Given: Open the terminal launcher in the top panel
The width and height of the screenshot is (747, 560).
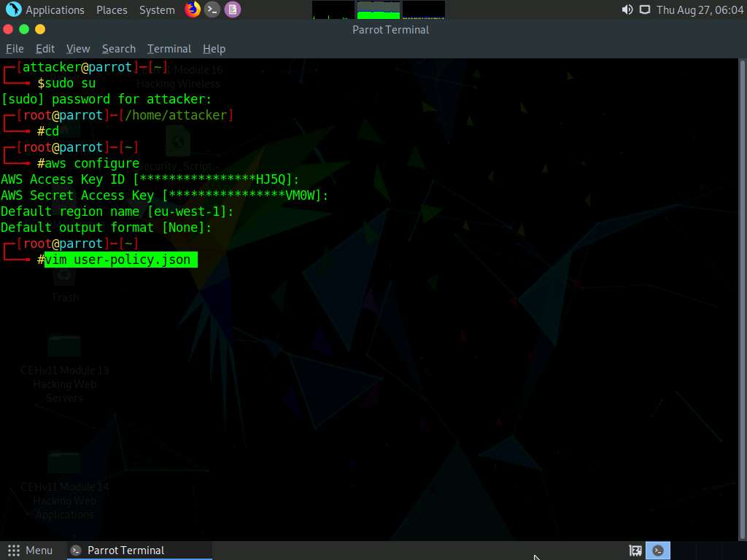Looking at the screenshot, I should pos(212,9).
